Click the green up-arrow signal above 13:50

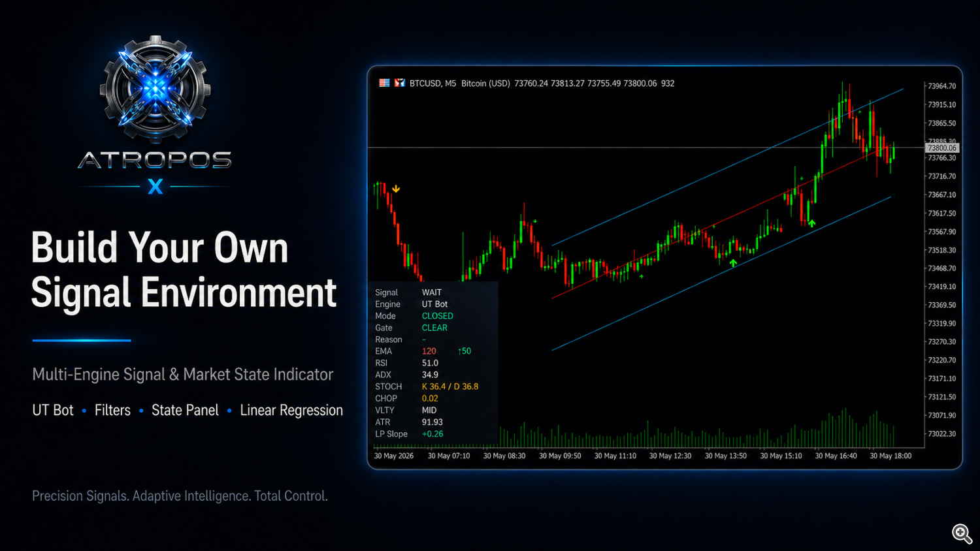(x=733, y=263)
